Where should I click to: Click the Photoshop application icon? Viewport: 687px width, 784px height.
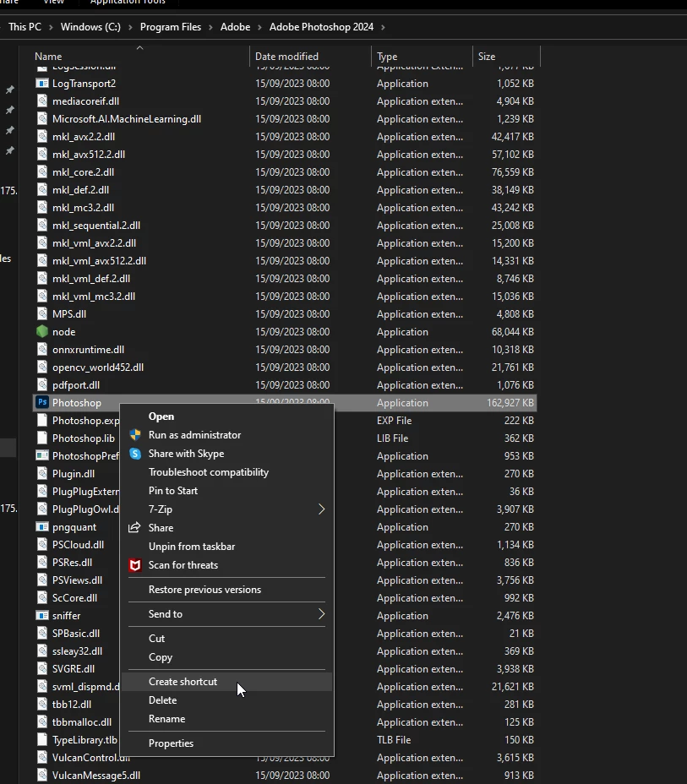point(42,402)
